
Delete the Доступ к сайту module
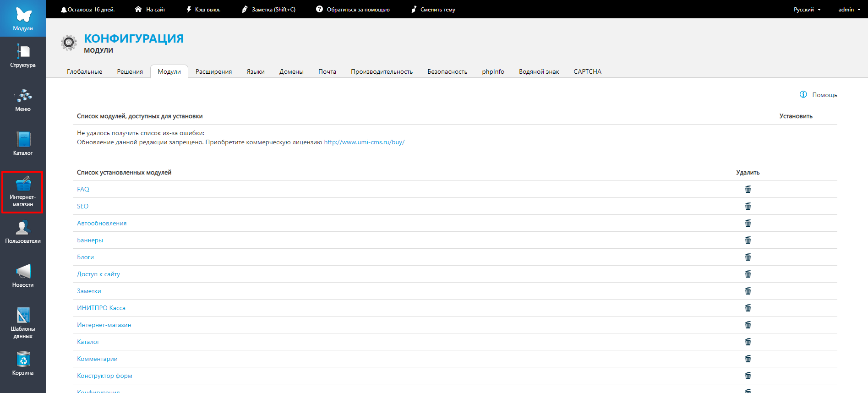click(x=748, y=274)
